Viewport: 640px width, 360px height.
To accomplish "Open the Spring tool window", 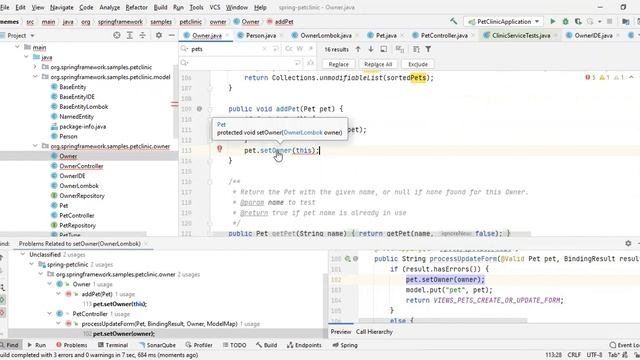I will point(345,345).
